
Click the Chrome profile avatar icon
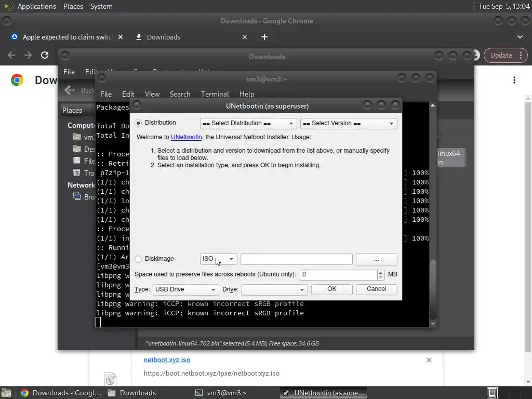pos(476,55)
